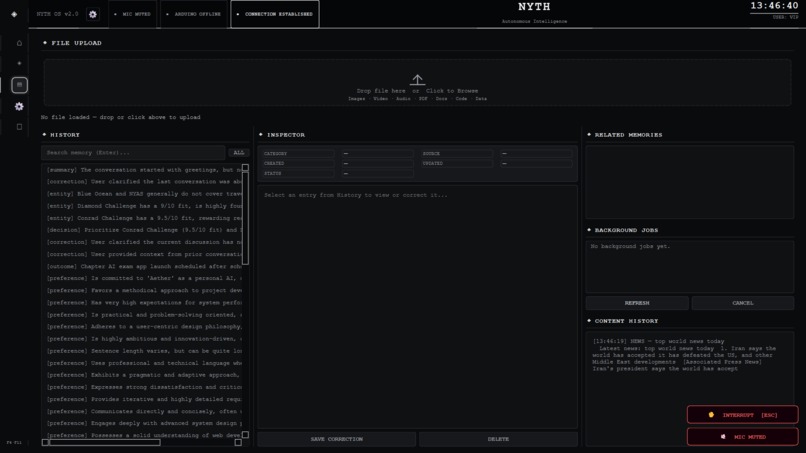Select '[preference] Communicates directly and concisely' entry
Viewport: 806px width, 453px height.
point(142,412)
